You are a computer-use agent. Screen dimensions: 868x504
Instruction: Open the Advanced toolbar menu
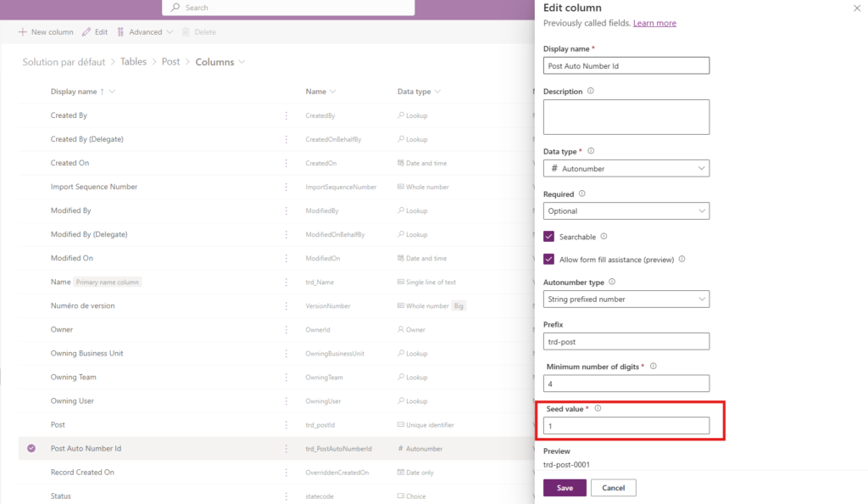(x=145, y=32)
